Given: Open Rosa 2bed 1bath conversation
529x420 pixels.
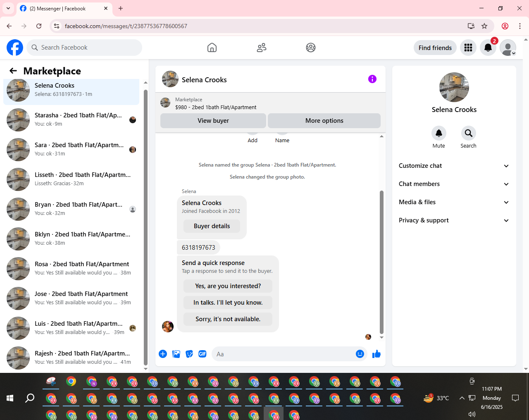Looking at the screenshot, I should (71, 269).
